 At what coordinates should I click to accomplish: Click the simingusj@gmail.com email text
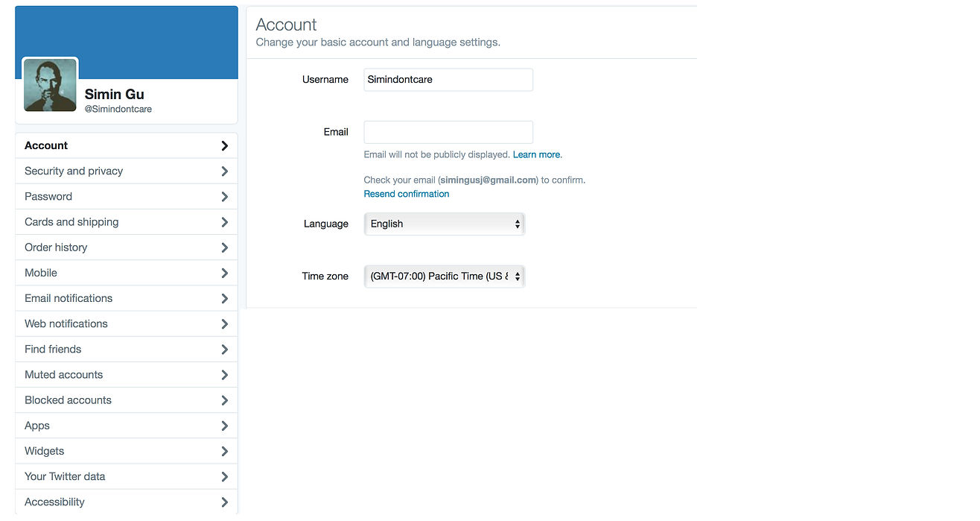click(x=488, y=180)
